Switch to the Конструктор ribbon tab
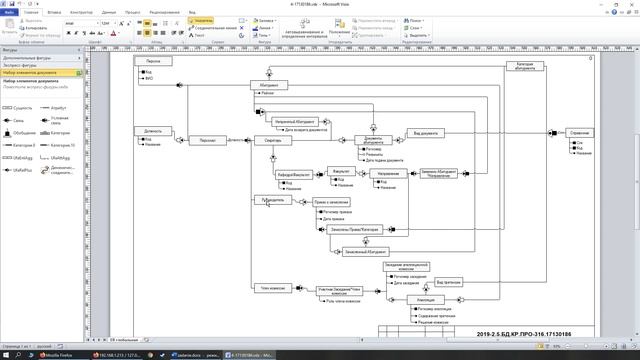Screen dimensions: 640x360 (x=81, y=13)
